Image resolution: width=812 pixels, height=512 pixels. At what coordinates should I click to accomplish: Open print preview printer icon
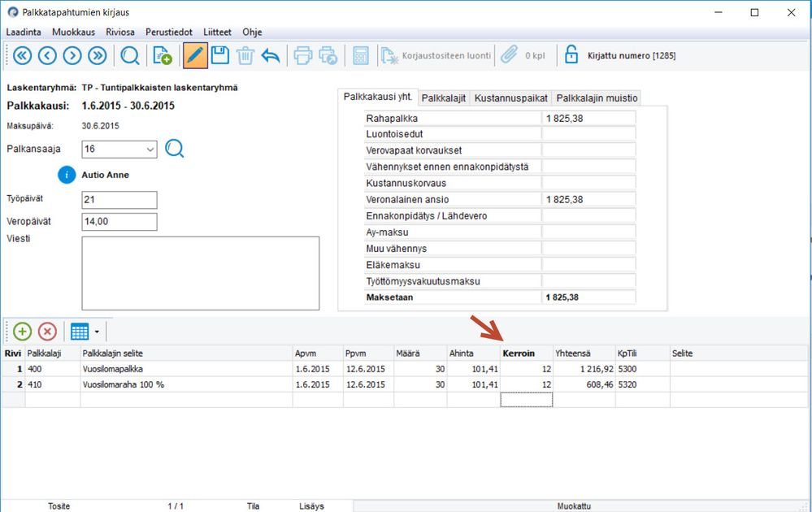(x=328, y=55)
